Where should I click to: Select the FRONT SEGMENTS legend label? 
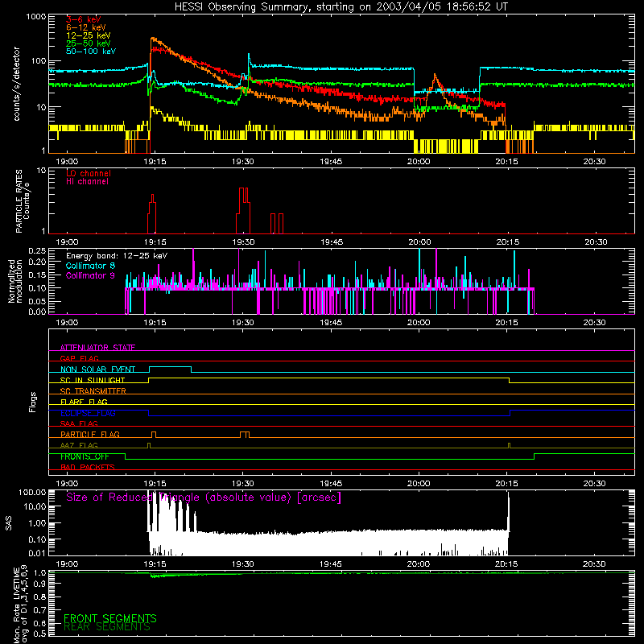[110, 618]
